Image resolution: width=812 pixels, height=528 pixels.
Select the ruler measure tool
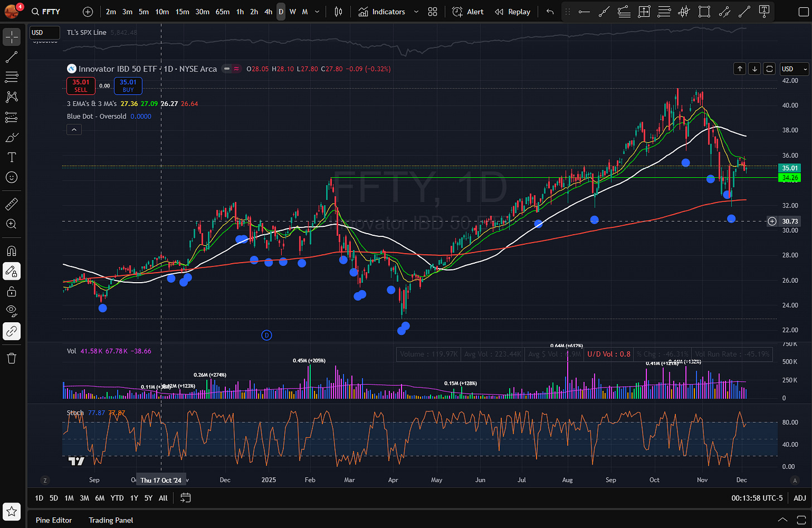pos(12,205)
